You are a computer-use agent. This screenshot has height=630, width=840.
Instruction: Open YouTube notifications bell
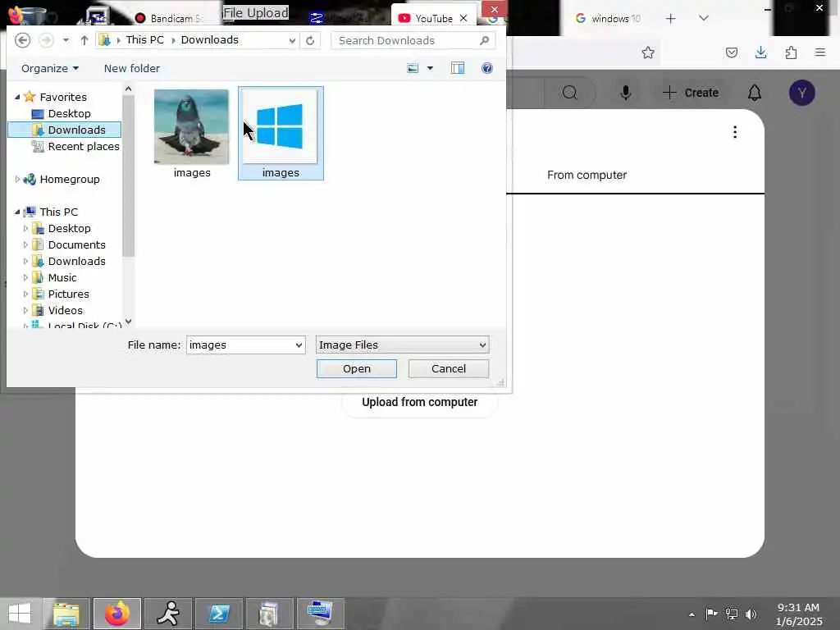tap(755, 93)
